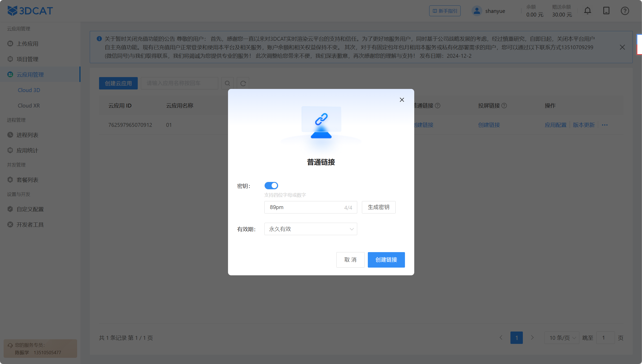Open the more actions ellipsis icon
Image resolution: width=642 pixels, height=364 pixels.
point(605,125)
